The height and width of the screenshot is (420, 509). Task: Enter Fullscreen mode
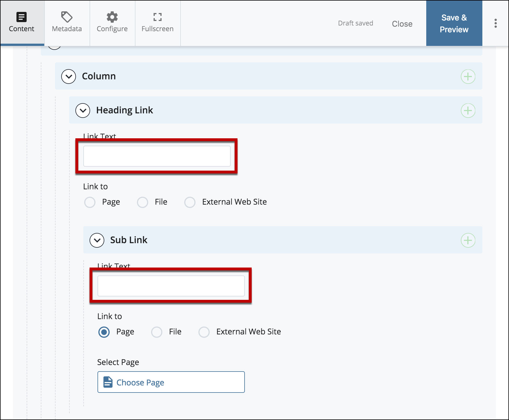[x=158, y=23]
